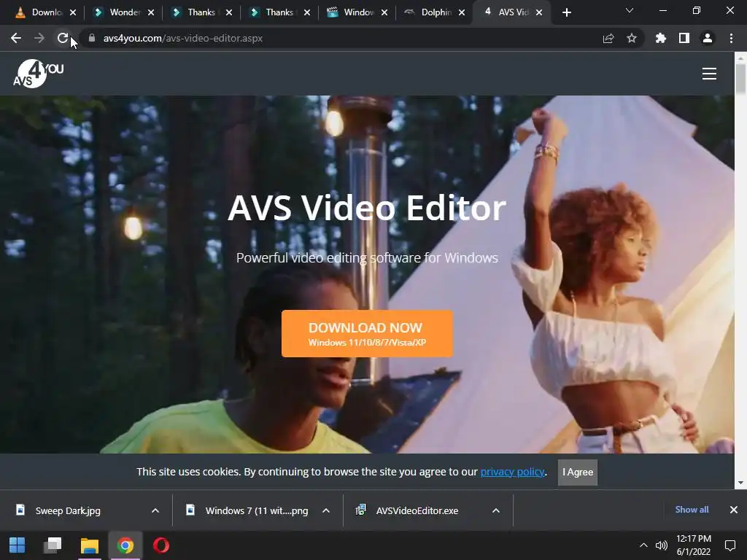Open the Sweep Dark.jpg download
This screenshot has width=747, height=560.
pyautogui.click(x=68, y=510)
